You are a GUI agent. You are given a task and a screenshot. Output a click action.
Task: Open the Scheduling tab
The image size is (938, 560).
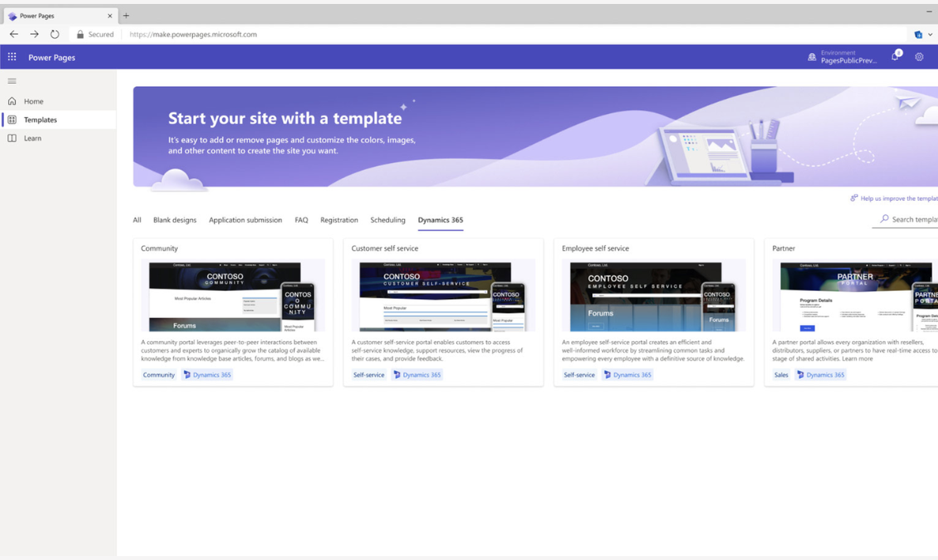tap(388, 220)
